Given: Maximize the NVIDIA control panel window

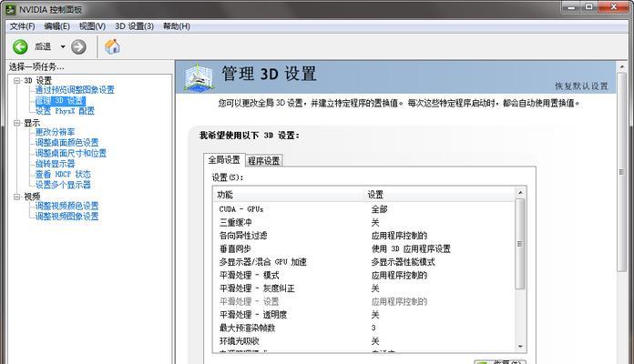Looking at the screenshot, I should [x=589, y=7].
